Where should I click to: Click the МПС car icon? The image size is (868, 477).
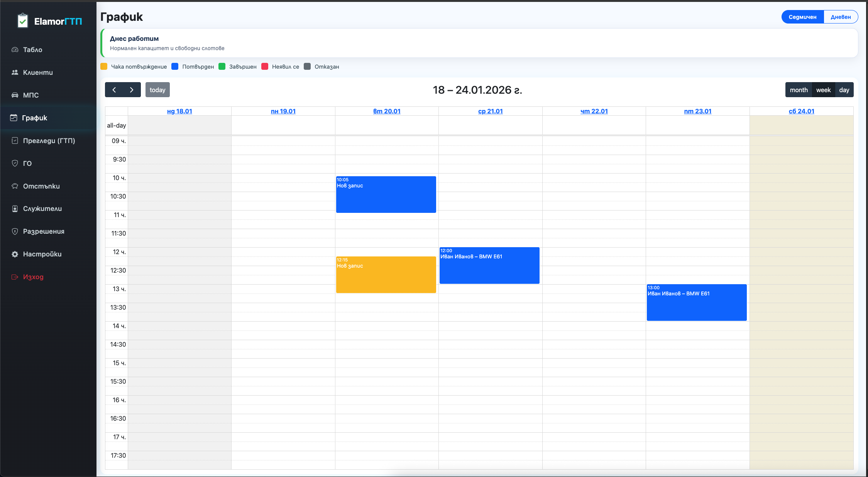point(15,95)
